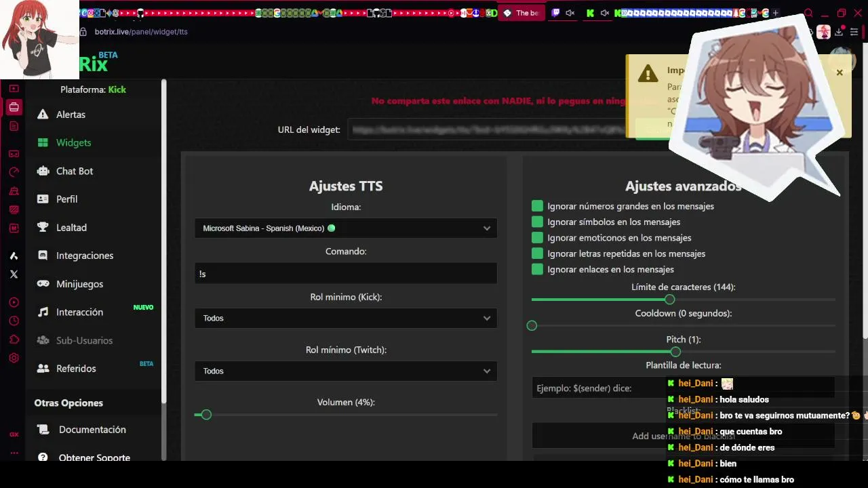Image resolution: width=868 pixels, height=488 pixels.
Task: Click the Add username to blacklist field
Action: pyautogui.click(x=684, y=436)
